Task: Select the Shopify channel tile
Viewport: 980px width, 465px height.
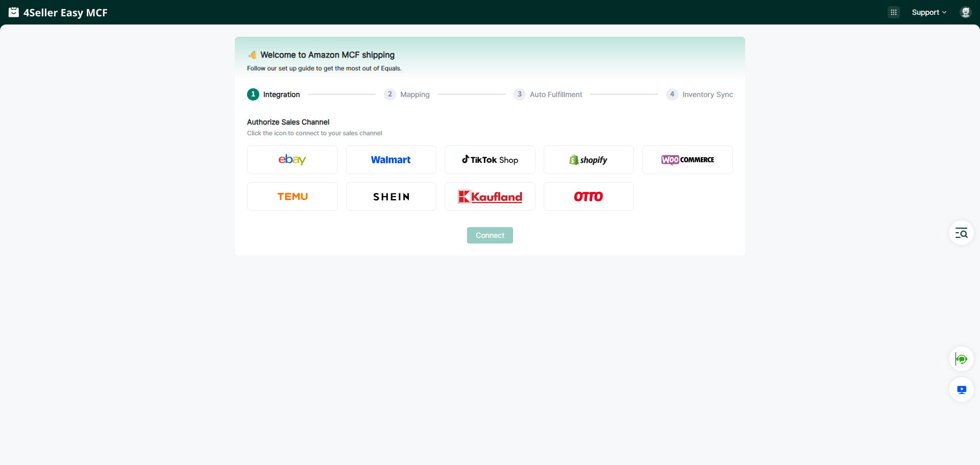Action: pyautogui.click(x=589, y=160)
